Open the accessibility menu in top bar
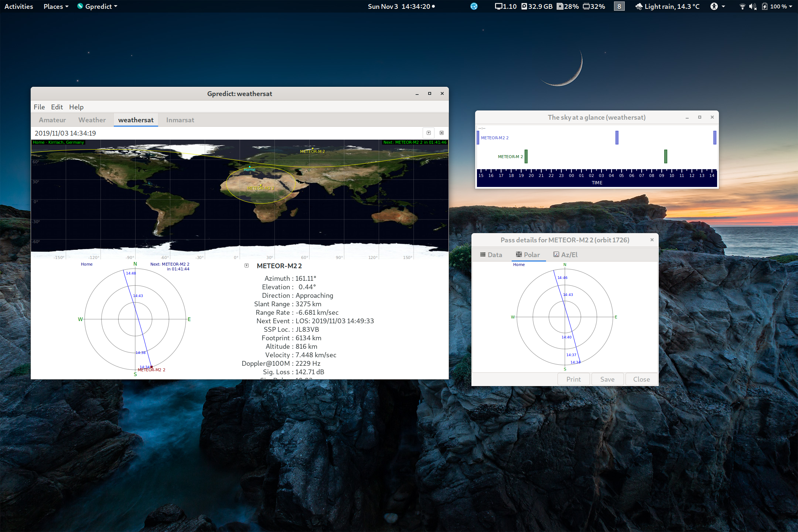Screen dimensions: 798x532 pyautogui.click(x=718, y=6)
